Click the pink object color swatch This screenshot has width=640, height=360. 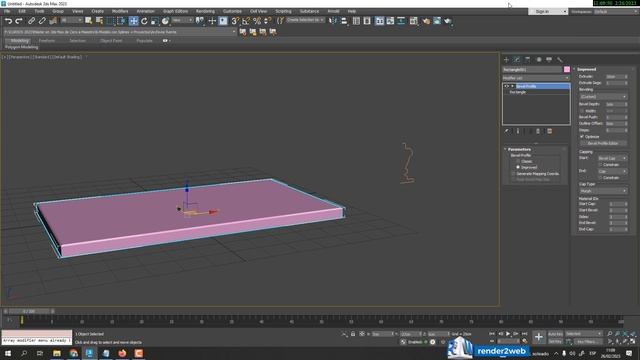(x=567, y=69)
